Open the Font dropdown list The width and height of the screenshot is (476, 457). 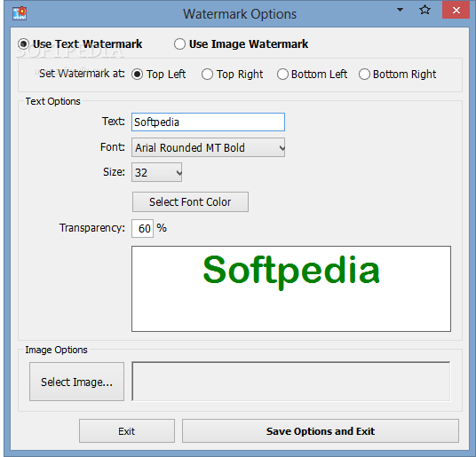point(208,147)
